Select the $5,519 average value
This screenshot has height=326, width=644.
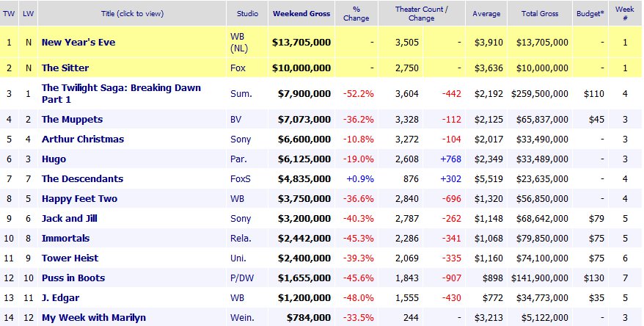[x=489, y=179]
